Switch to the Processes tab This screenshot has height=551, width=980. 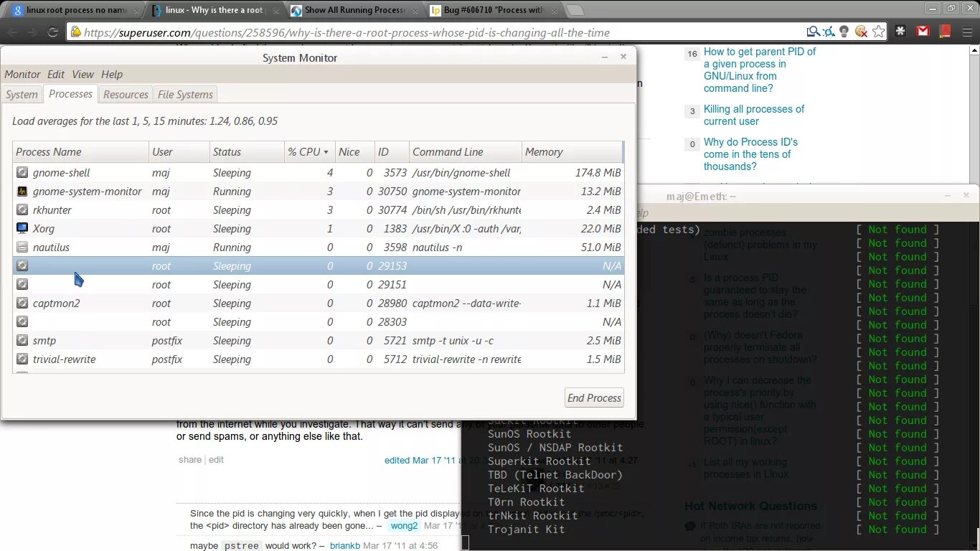70,93
